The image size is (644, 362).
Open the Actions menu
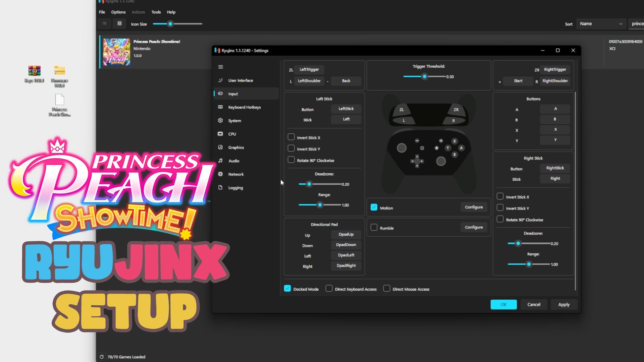pyautogui.click(x=138, y=12)
